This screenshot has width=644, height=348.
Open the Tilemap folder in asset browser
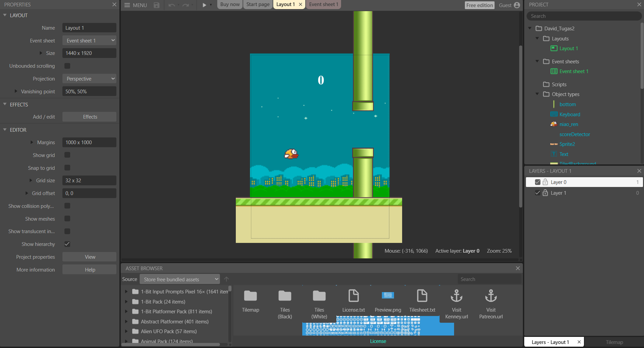(250, 296)
